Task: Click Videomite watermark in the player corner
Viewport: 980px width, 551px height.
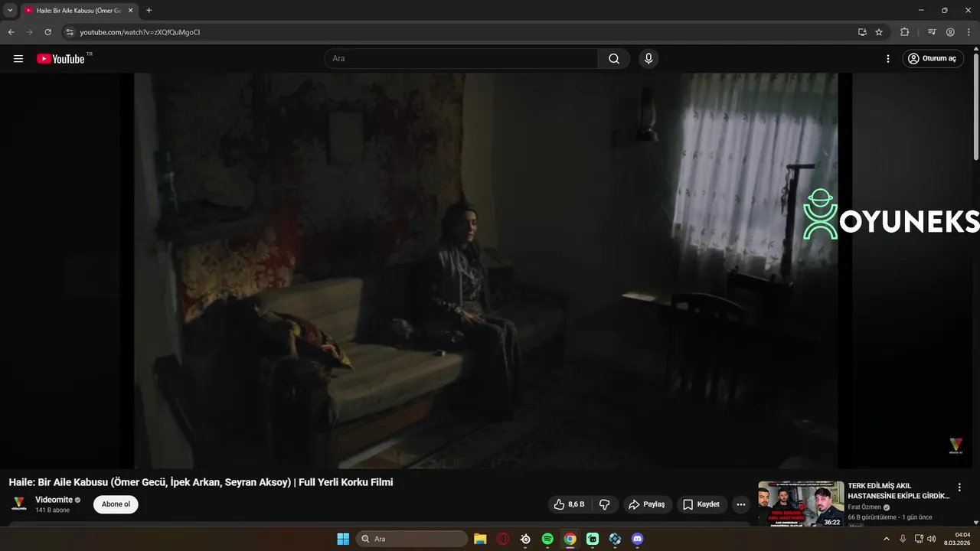Action: point(955,446)
